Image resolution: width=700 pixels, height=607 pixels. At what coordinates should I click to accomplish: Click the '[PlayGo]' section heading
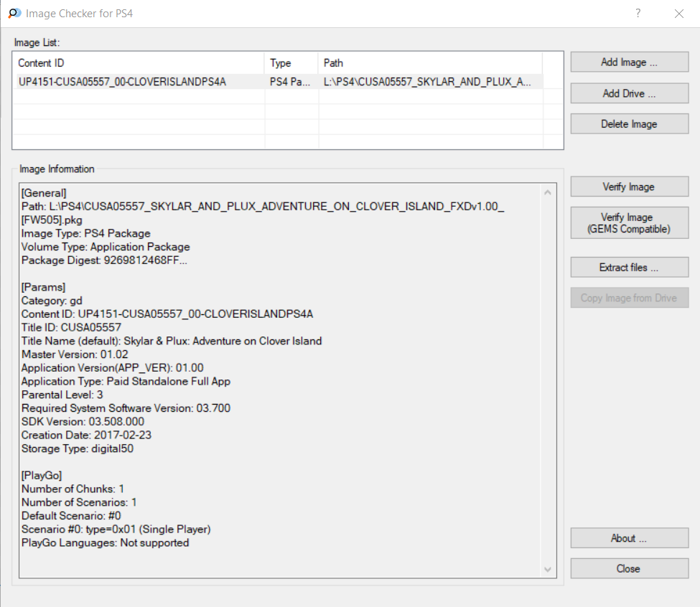tap(42, 476)
